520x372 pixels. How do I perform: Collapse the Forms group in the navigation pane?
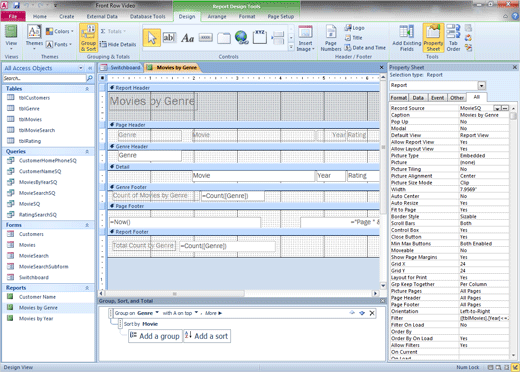point(87,225)
